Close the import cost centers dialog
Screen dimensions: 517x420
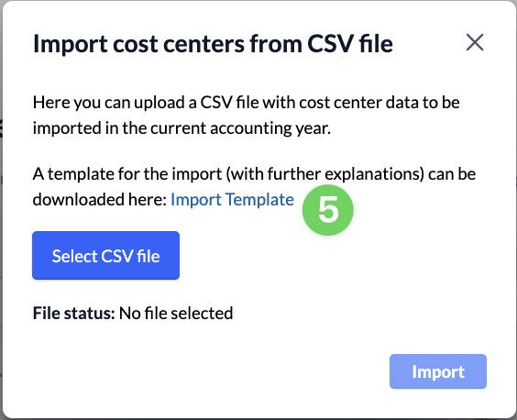pos(475,42)
